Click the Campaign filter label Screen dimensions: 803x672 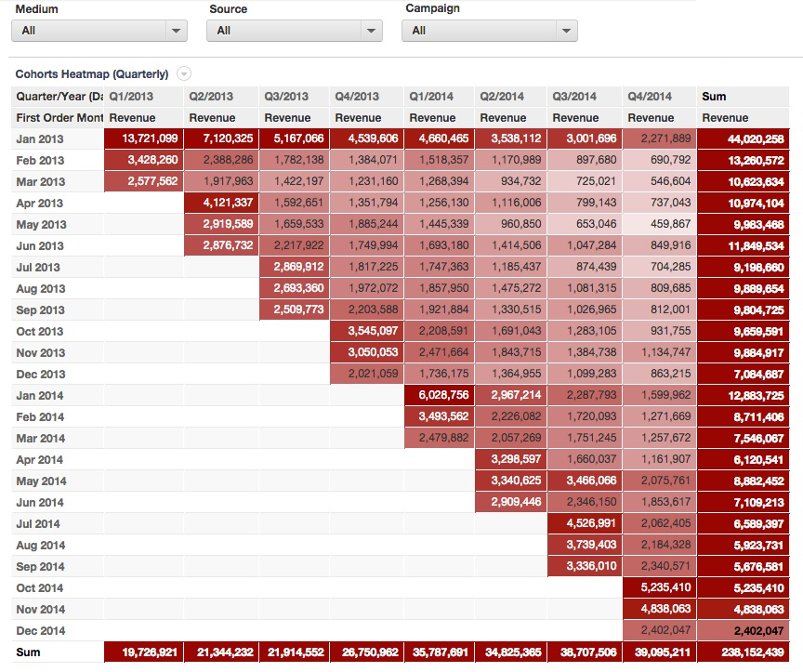click(x=433, y=8)
